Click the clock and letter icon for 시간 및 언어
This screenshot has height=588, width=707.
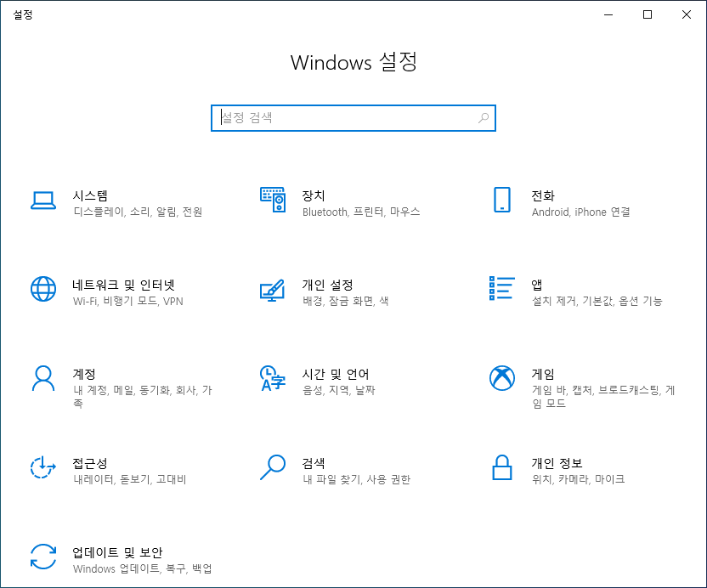pyautogui.click(x=273, y=378)
